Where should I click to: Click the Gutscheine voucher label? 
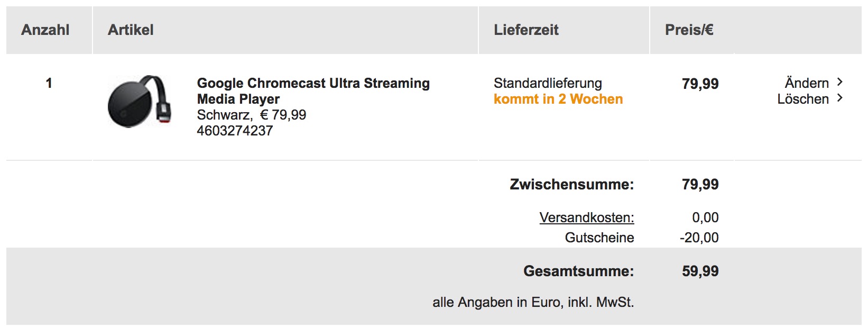click(599, 238)
